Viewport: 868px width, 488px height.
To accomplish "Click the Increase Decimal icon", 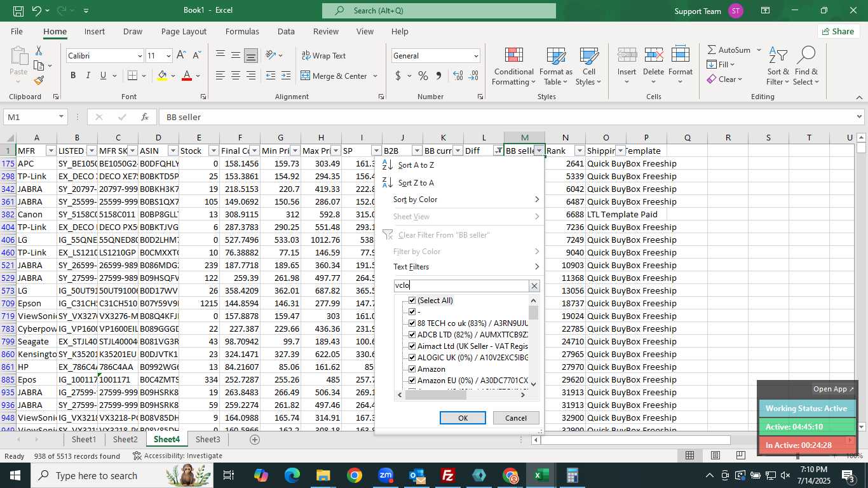I will pos(458,76).
